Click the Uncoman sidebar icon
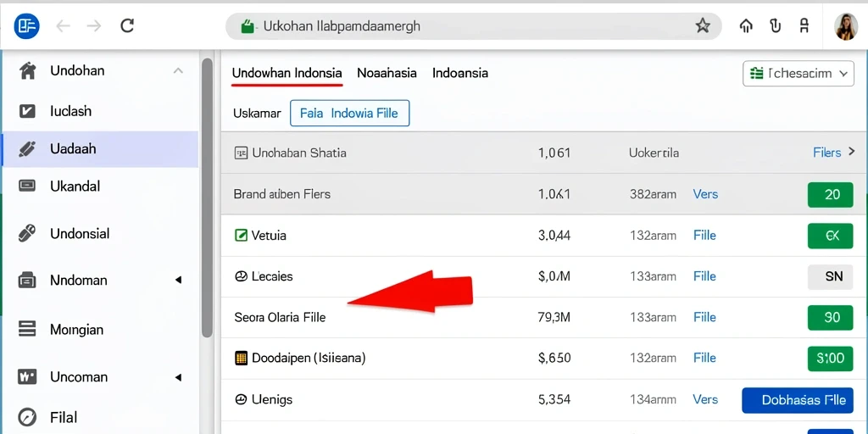The width and height of the screenshot is (868, 434). (27, 377)
